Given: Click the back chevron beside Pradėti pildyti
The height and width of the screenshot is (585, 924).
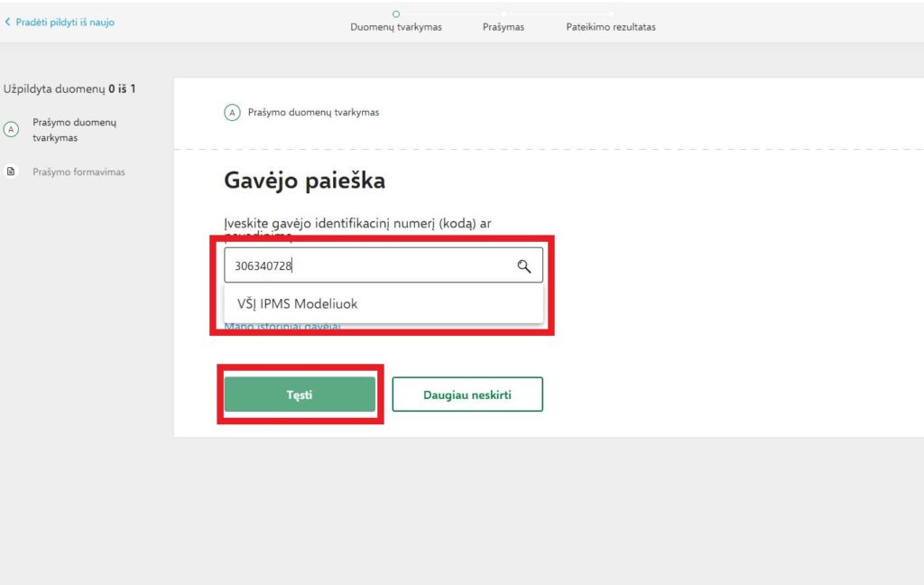Looking at the screenshot, I should point(8,22).
